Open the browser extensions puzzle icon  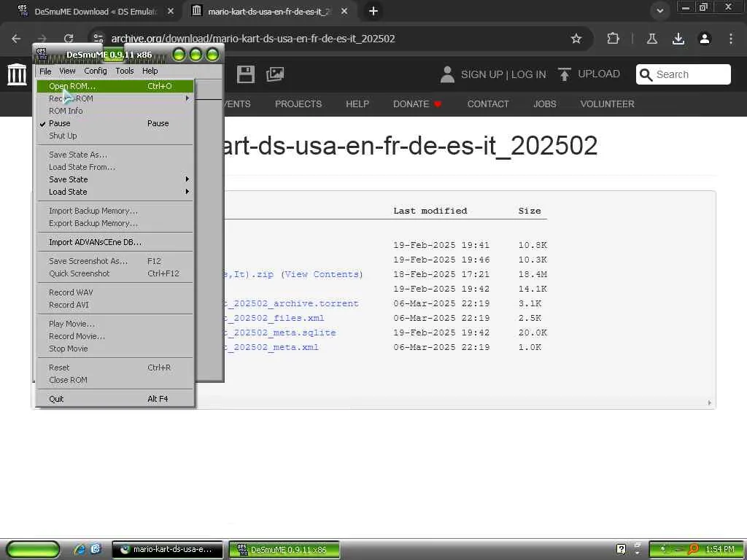click(x=613, y=39)
